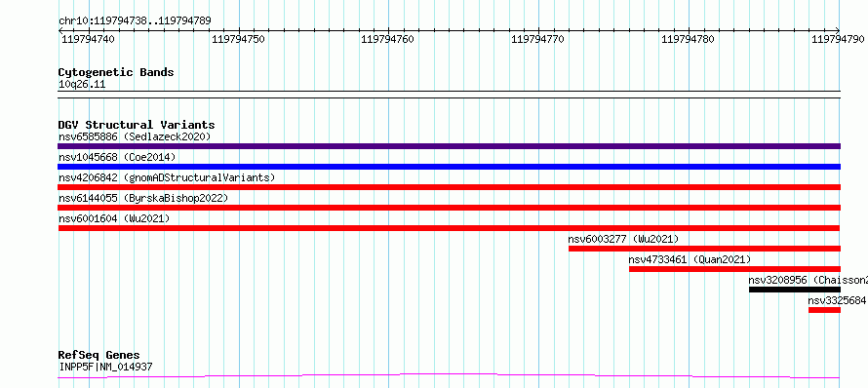The width and height of the screenshot is (868, 388).
Task: Select variant label nsv6585886 (Sedlazeck2020)
Action: (x=135, y=136)
